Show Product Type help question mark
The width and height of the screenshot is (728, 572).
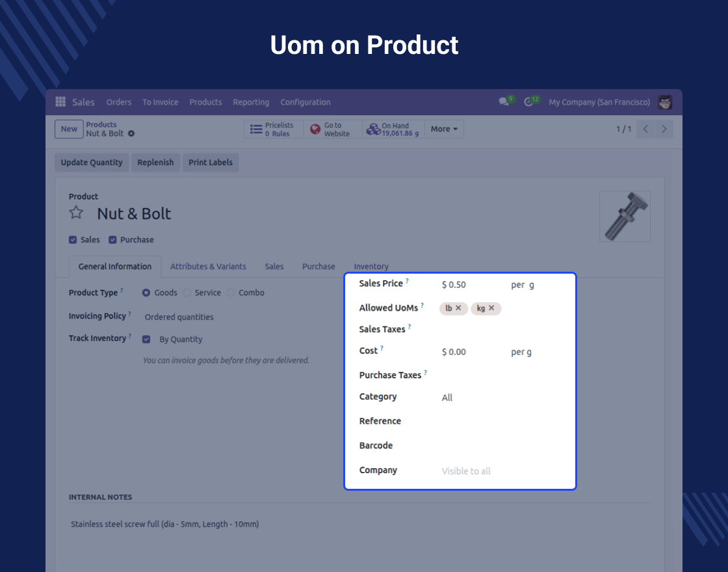click(x=122, y=290)
